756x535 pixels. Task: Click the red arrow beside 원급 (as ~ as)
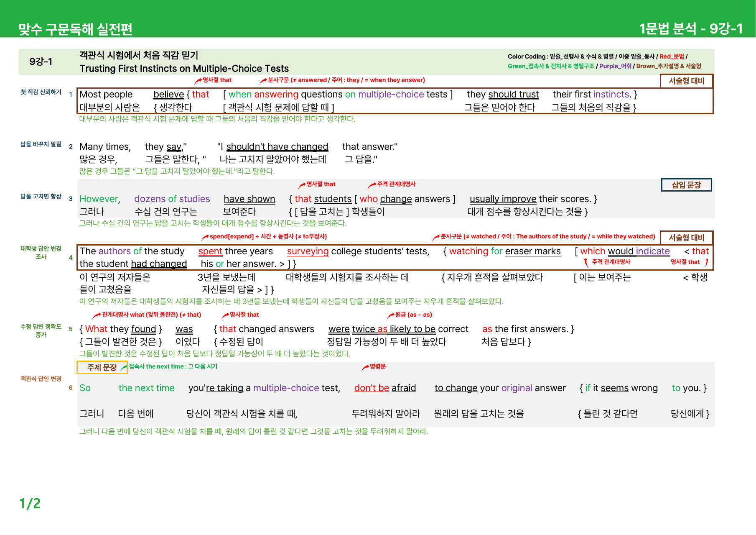point(391,315)
